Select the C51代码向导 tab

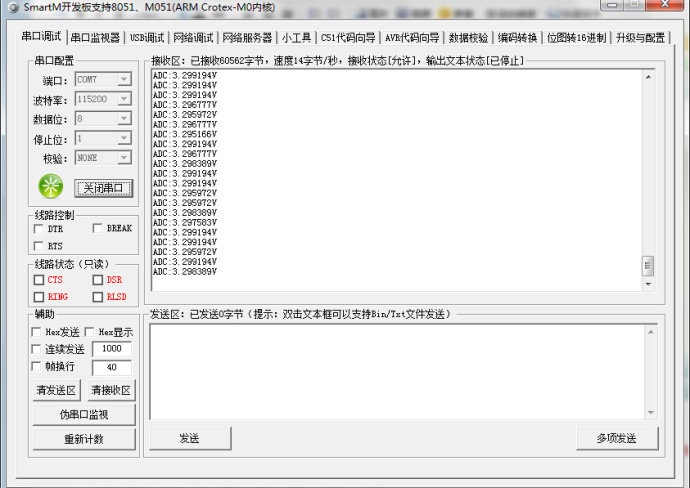[348, 38]
